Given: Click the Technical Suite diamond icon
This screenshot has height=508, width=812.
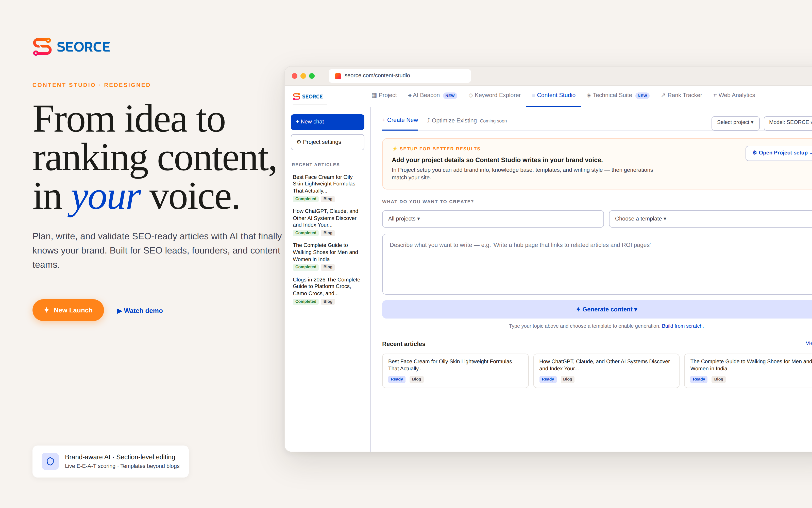Looking at the screenshot, I should click(589, 96).
